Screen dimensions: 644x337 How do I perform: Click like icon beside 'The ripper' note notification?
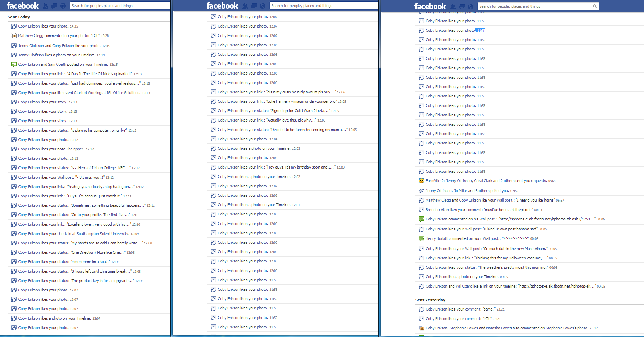tap(14, 149)
